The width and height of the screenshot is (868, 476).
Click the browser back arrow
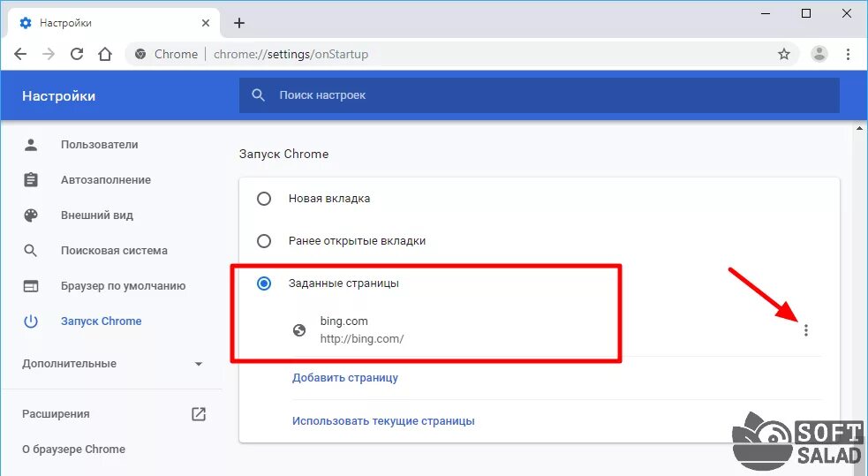click(x=20, y=54)
